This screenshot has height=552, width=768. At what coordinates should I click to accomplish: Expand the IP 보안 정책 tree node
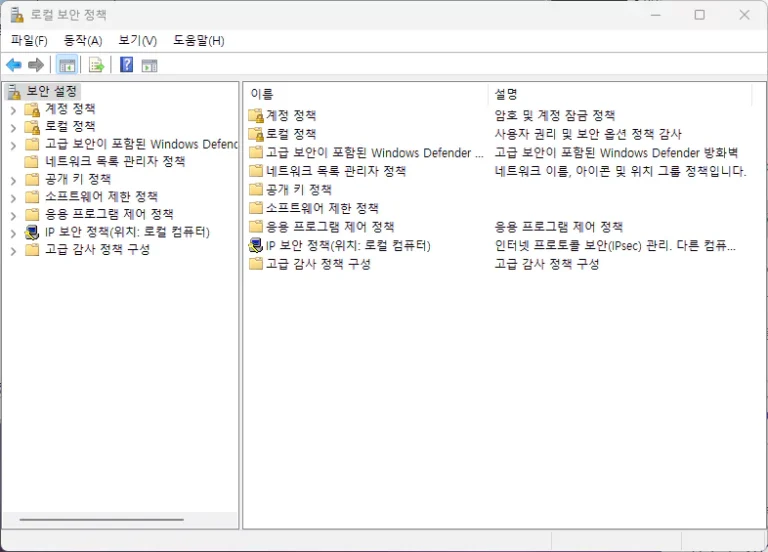point(13,233)
